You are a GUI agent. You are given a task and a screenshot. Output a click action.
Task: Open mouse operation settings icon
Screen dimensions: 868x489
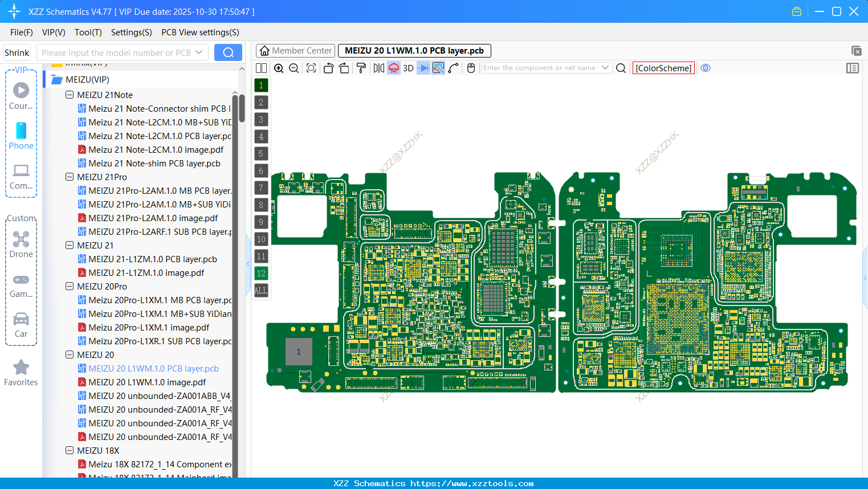point(470,68)
